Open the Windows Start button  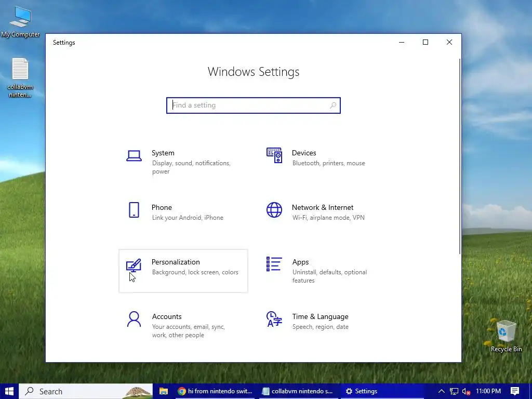pos(9,391)
